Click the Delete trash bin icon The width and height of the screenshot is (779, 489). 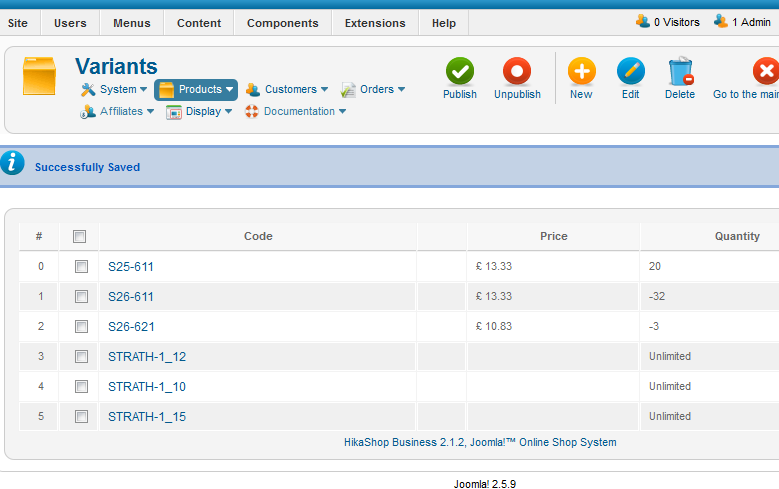tap(680, 71)
